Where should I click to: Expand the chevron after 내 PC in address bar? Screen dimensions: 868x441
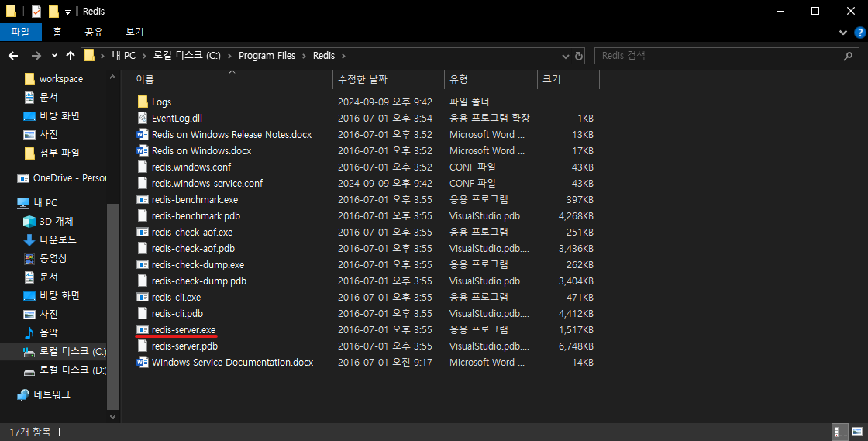tap(144, 56)
